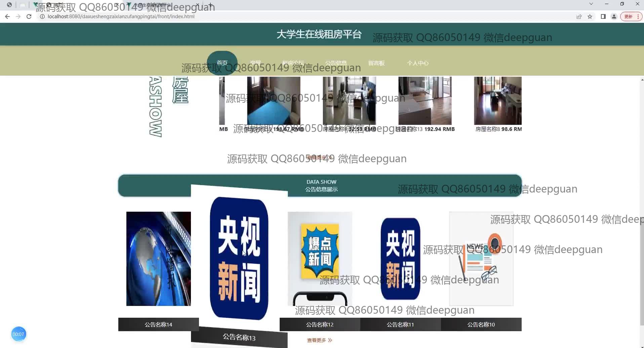Reload the current page
Image resolution: width=644 pixels, height=348 pixels.
(29, 16)
